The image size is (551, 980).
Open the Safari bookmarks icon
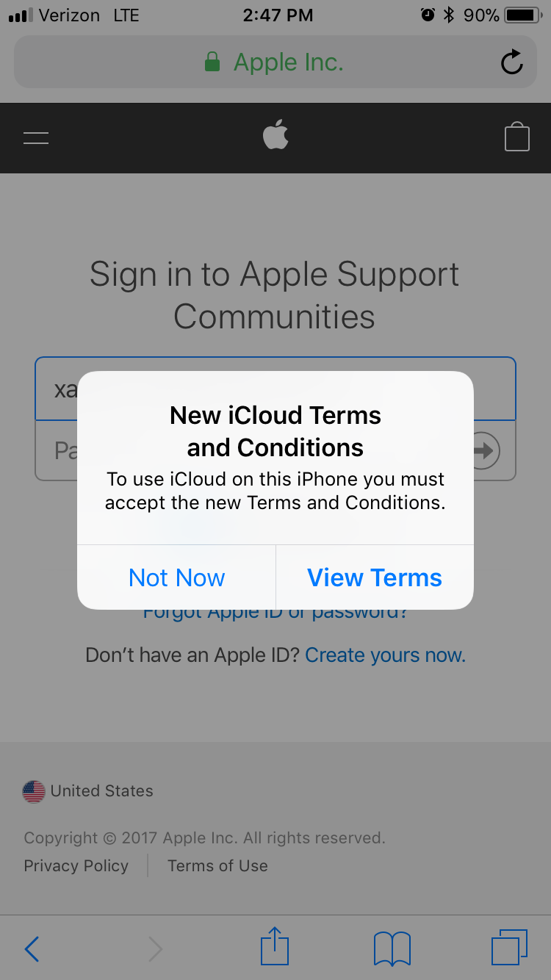click(x=392, y=948)
